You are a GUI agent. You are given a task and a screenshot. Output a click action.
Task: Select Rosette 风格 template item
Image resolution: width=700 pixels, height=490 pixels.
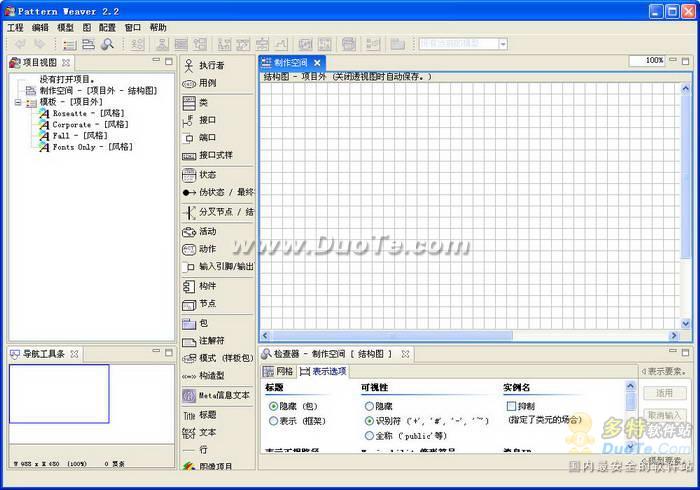click(x=83, y=113)
